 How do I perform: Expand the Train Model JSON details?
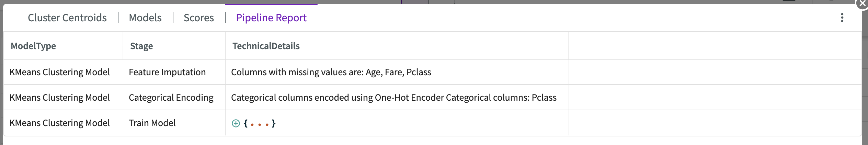click(236, 123)
